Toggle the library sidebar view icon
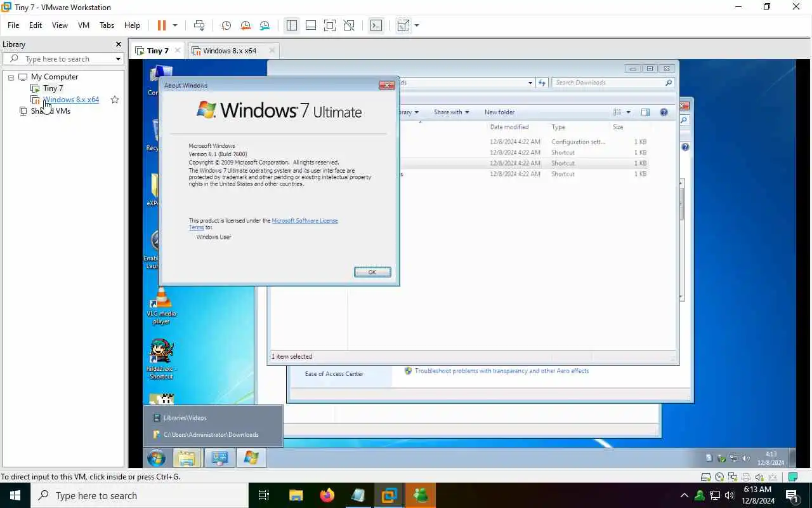This screenshot has height=508, width=812. coord(292,25)
